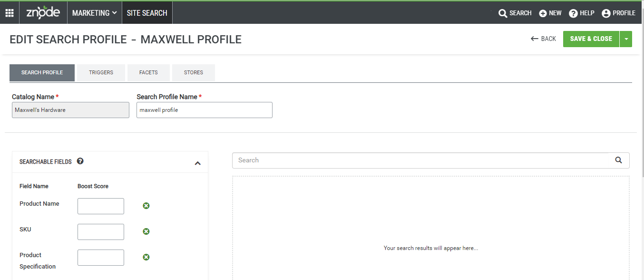Remove the Product Name field
The height and width of the screenshot is (280, 644).
tap(146, 206)
